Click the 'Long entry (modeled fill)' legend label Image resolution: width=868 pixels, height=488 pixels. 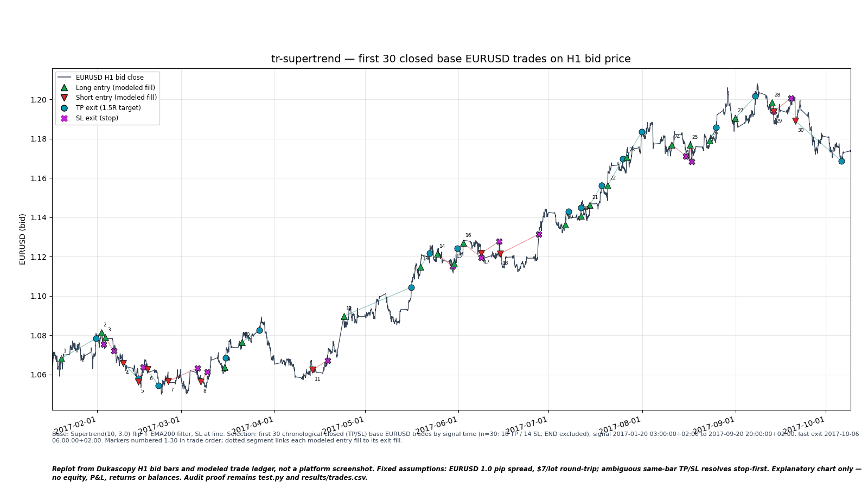pos(116,88)
